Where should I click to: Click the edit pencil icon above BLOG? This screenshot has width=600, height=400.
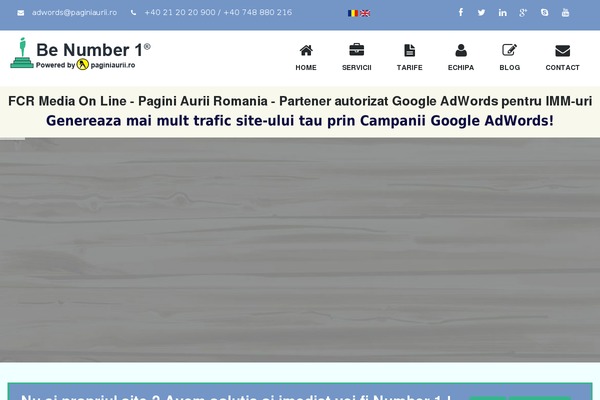click(x=509, y=50)
